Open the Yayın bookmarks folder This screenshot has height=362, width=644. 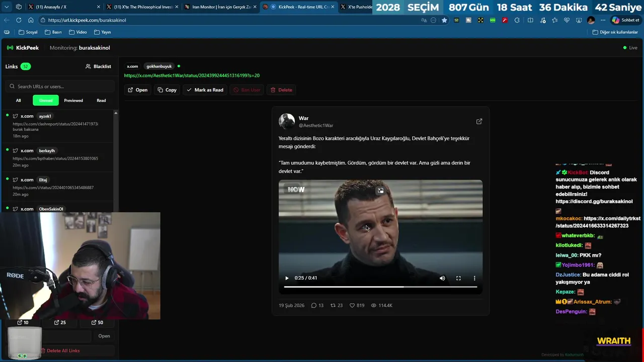point(102,32)
